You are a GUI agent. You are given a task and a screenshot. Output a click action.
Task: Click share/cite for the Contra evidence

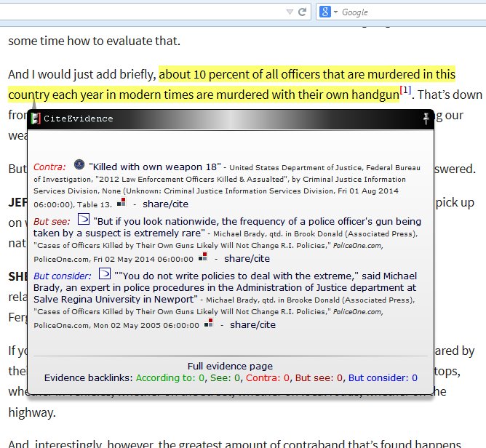click(x=165, y=204)
